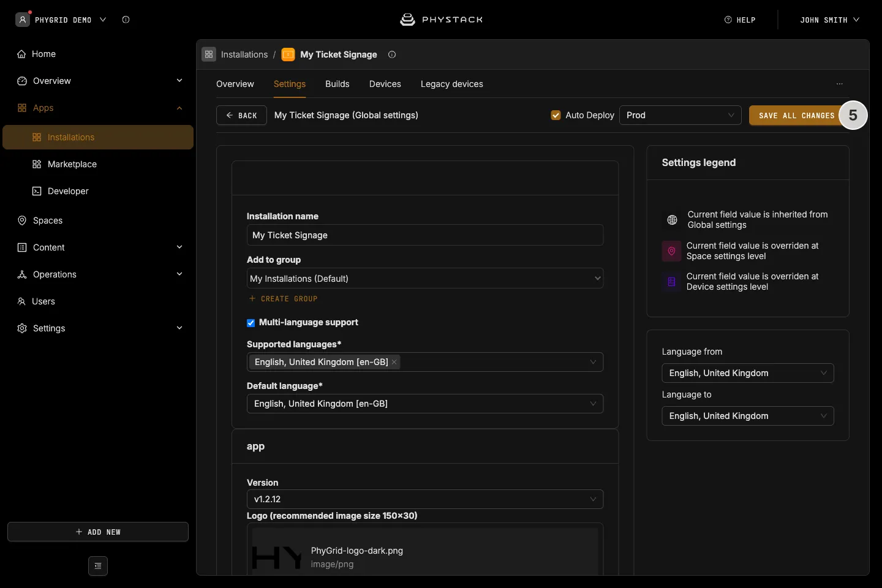
Task: Switch to the Overview tab
Action: 235,84
